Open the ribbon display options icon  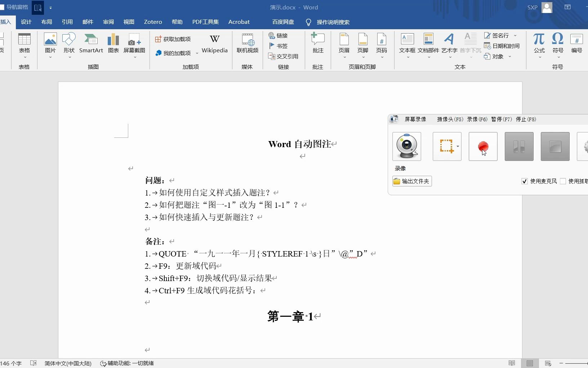[x=568, y=7]
